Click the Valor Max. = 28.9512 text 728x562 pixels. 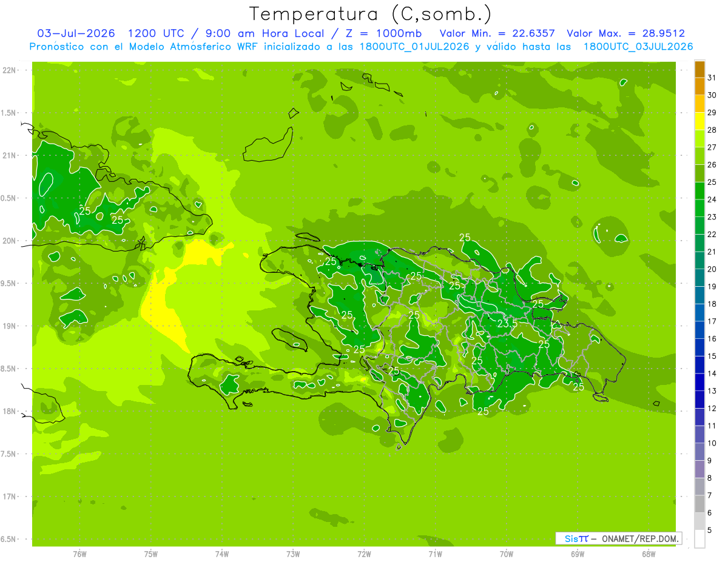tap(625, 33)
